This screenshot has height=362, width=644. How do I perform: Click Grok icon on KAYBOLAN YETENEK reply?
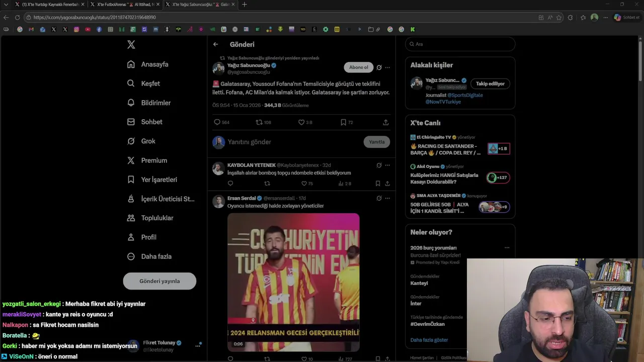click(379, 165)
